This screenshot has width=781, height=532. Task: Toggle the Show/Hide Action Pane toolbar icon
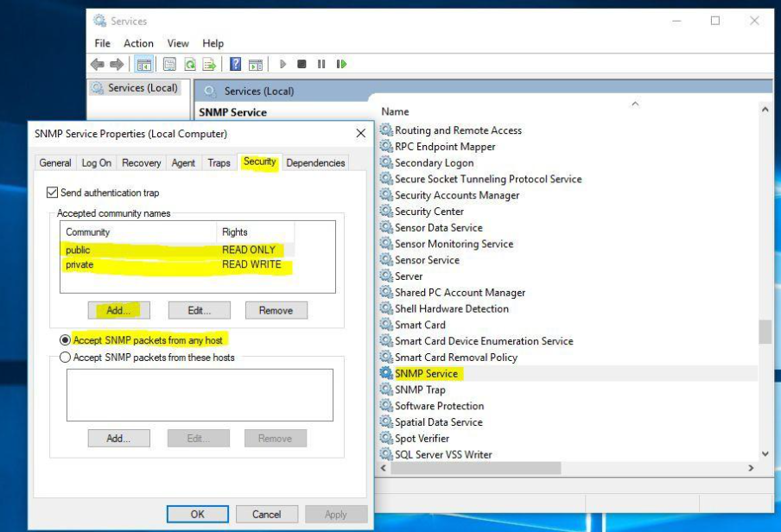click(256, 64)
